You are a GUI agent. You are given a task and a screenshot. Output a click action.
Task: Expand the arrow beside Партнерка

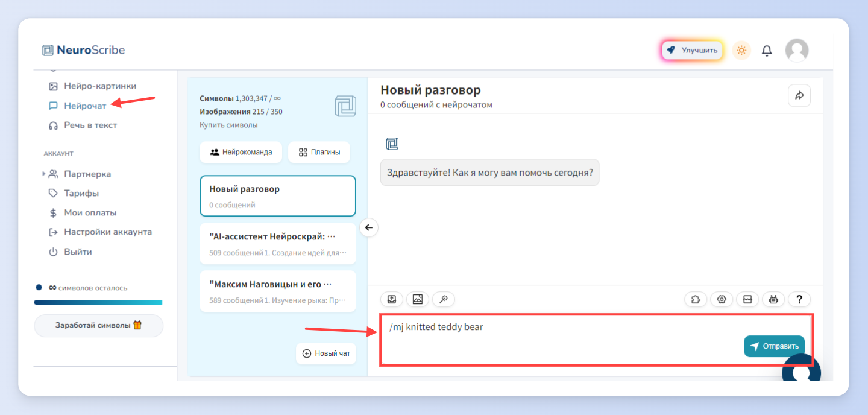click(x=44, y=174)
